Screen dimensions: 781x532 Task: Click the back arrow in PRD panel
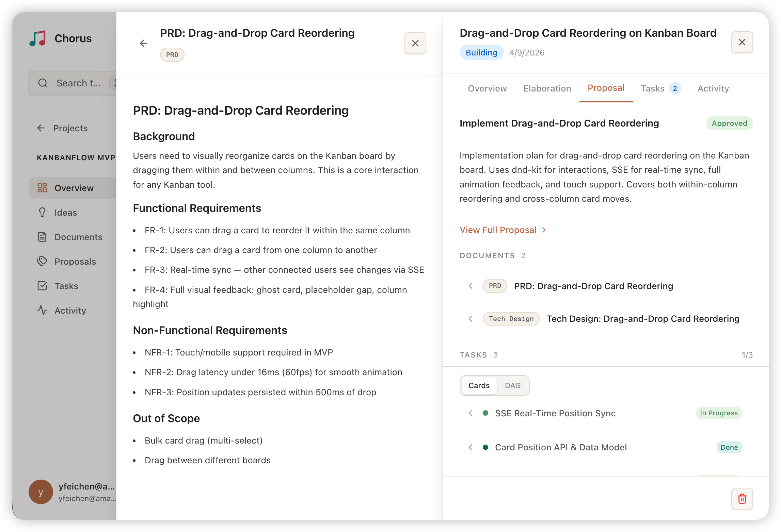144,43
